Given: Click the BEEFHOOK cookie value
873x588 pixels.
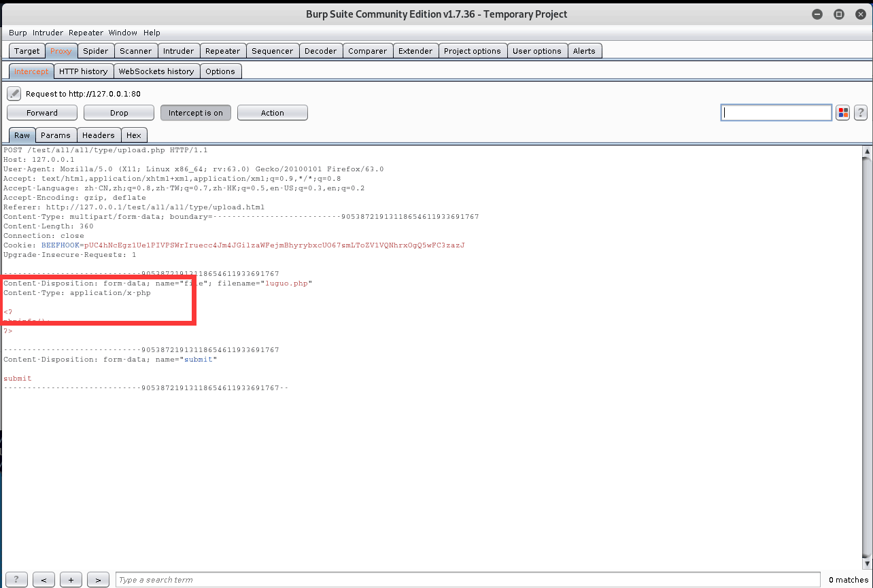Looking at the screenshot, I should click(x=274, y=245).
